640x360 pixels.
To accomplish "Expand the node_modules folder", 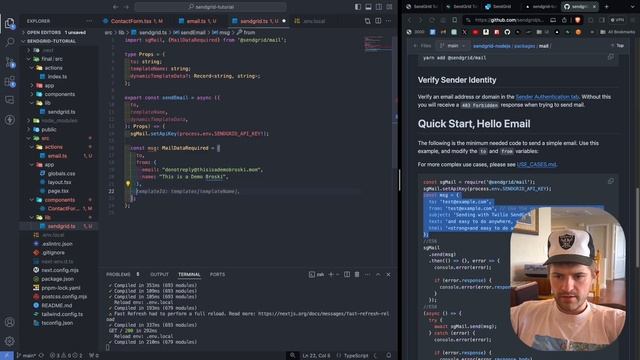I will click(x=59, y=120).
